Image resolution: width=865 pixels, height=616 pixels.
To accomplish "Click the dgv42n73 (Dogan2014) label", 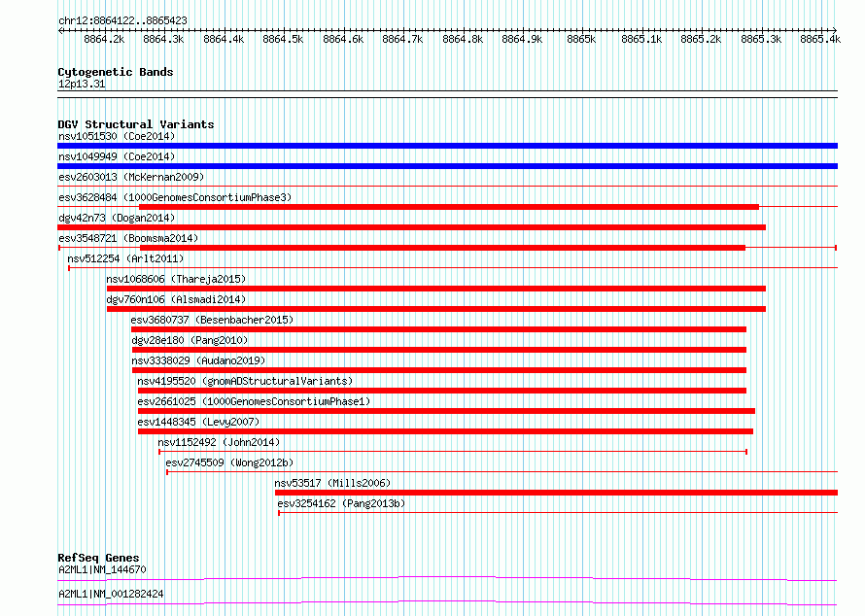I will pyautogui.click(x=117, y=218).
